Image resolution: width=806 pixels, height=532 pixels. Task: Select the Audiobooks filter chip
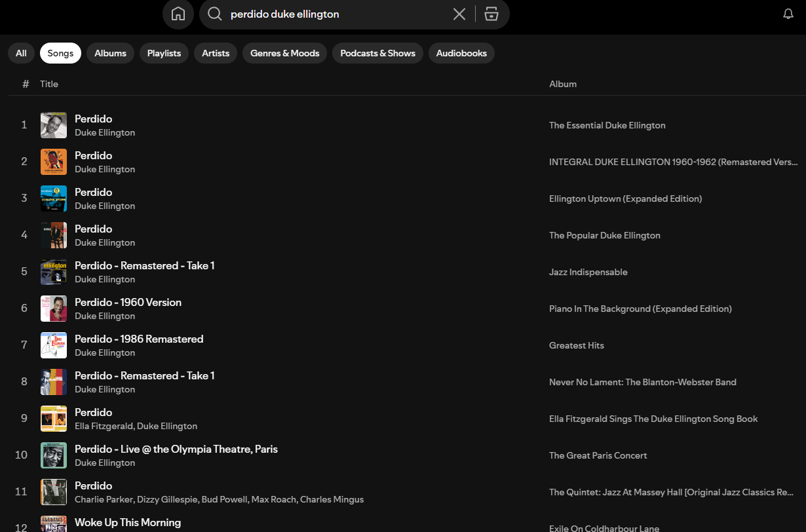pyautogui.click(x=461, y=53)
